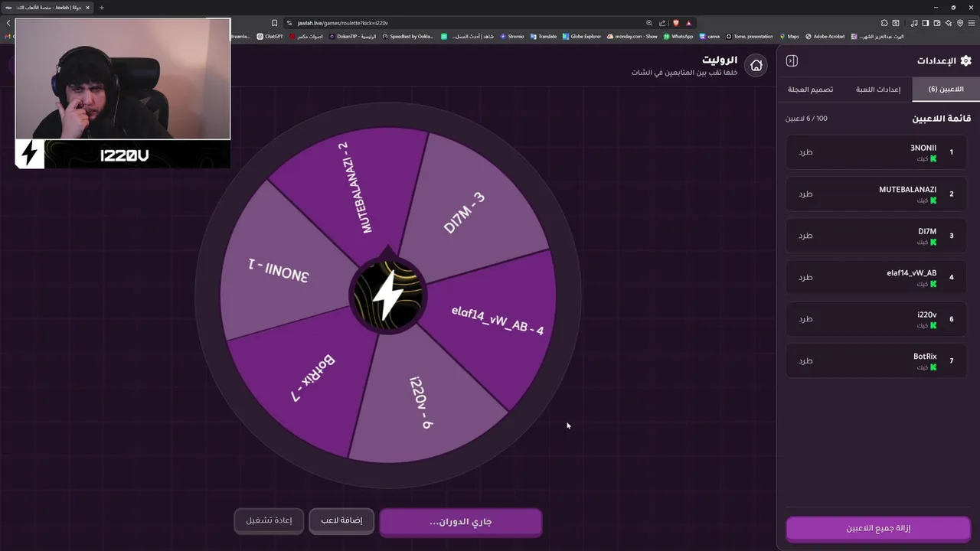
Task: Click the settings gear icon in sidebar header
Action: pyautogui.click(x=965, y=60)
